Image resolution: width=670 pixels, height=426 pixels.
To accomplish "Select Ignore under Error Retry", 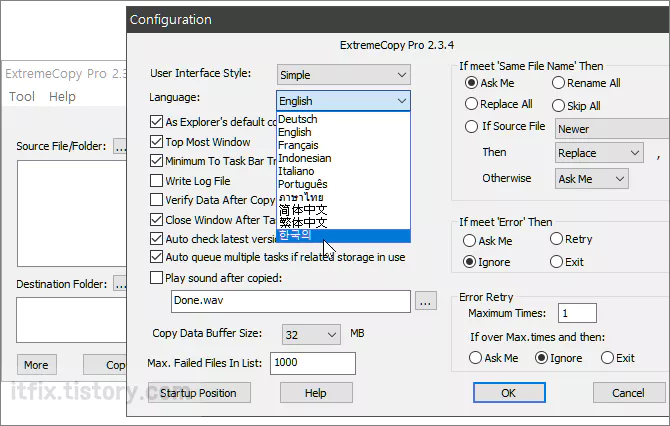I will tap(541, 358).
